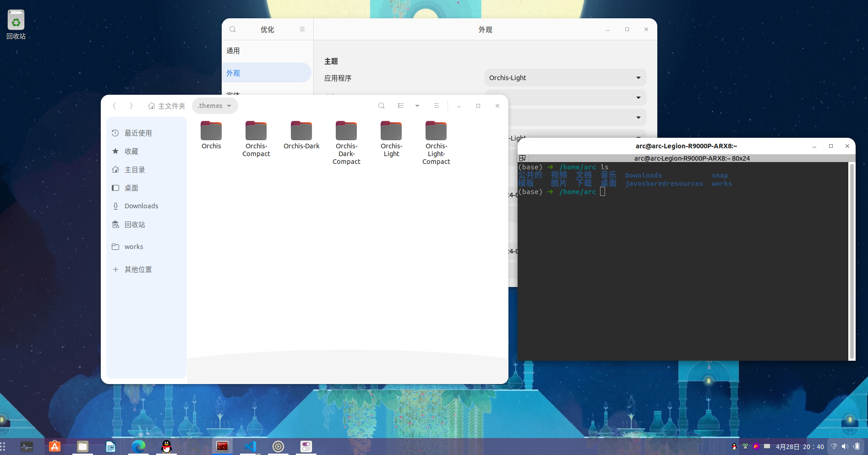Viewport: 868px width, 455px height.
Task: Open the desktop recycle bin icon
Action: [x=16, y=25]
